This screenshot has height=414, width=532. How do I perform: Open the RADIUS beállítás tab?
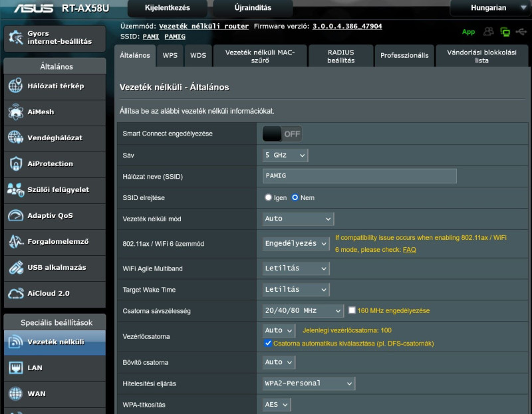click(x=340, y=56)
